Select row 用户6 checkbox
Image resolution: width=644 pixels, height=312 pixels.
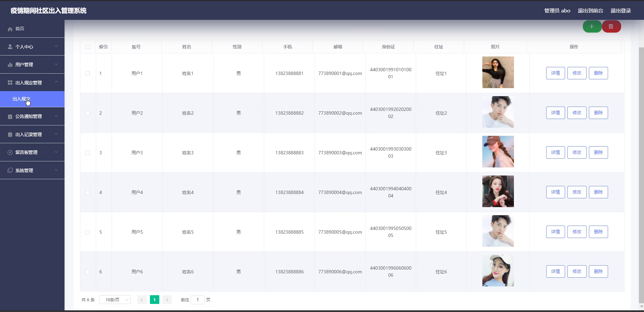click(87, 272)
